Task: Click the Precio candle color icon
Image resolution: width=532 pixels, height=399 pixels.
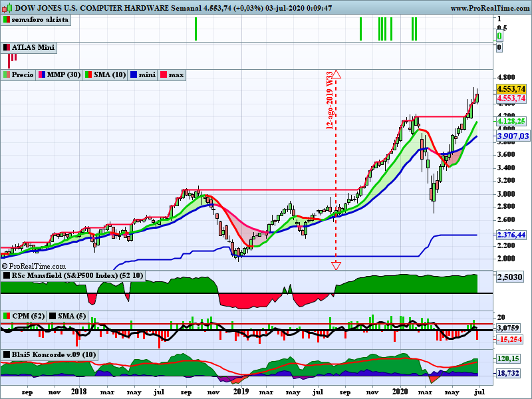Action: (7, 75)
